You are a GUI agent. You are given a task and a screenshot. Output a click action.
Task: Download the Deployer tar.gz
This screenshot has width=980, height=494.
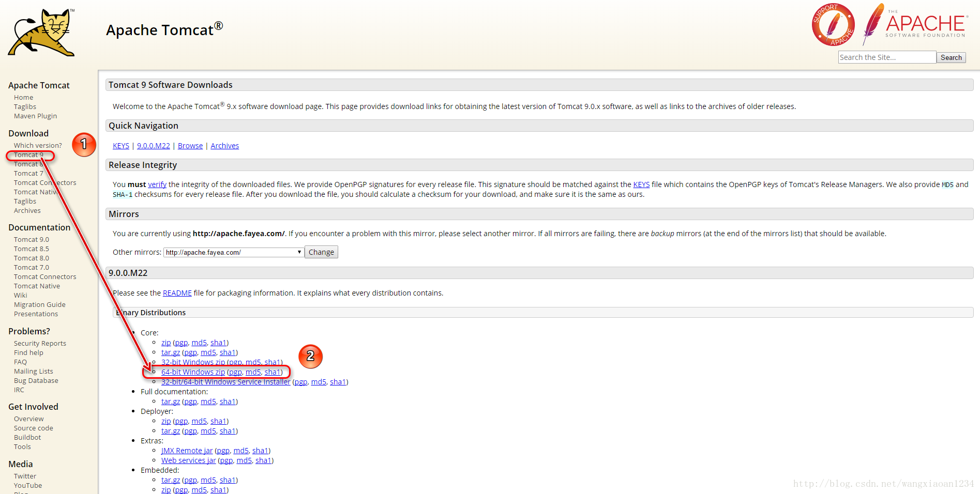point(171,431)
